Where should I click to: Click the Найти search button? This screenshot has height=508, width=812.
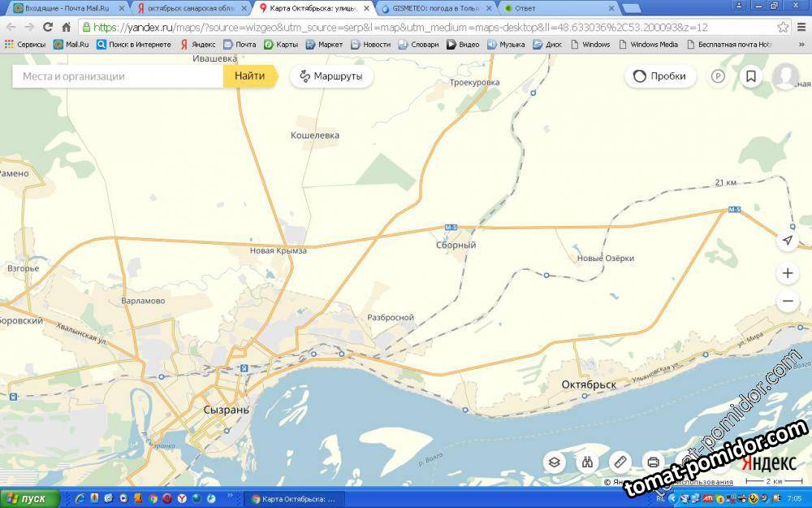coord(249,76)
